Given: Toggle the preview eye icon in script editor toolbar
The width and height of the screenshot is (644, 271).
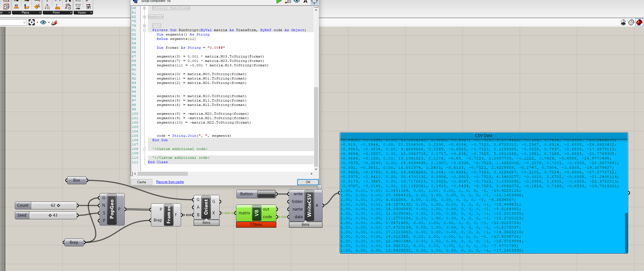Looking at the screenshot, I should pos(297,2).
